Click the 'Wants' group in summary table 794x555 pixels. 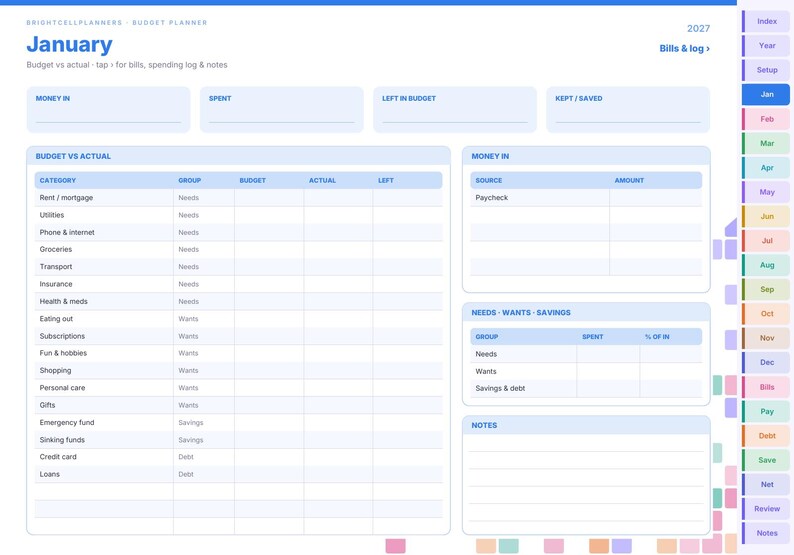486,371
